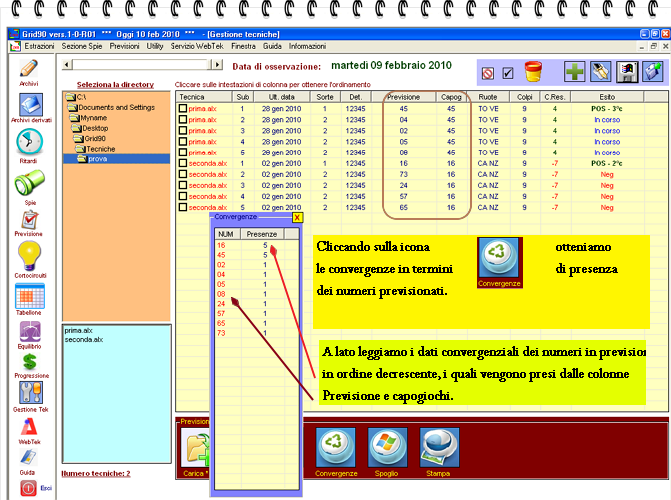Select the Tecniche folder
Screen dimensions: 671x500
tap(95, 149)
